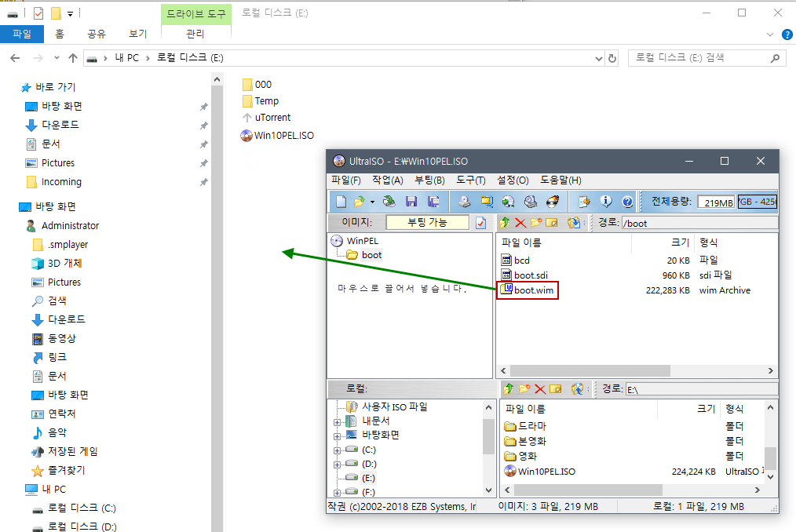Click the New image icon in UltraISO toolbar
This screenshot has height=532, width=796.
(341, 202)
